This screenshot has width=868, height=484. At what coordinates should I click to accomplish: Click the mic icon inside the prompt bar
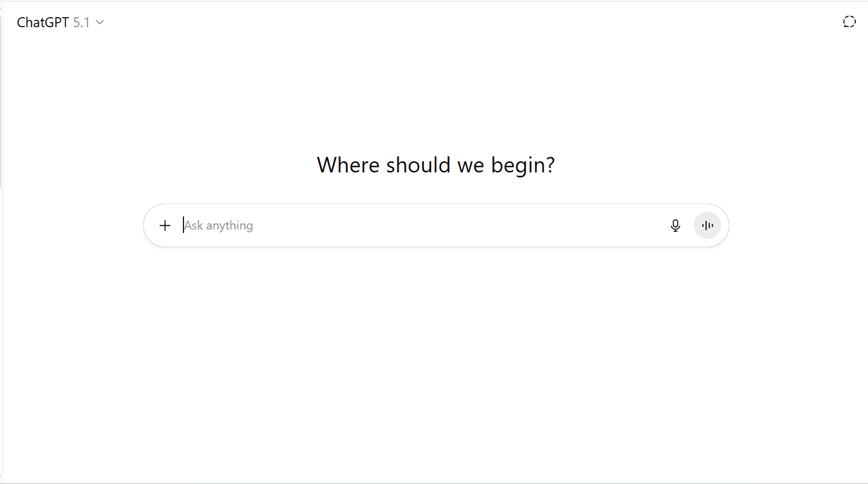click(675, 225)
